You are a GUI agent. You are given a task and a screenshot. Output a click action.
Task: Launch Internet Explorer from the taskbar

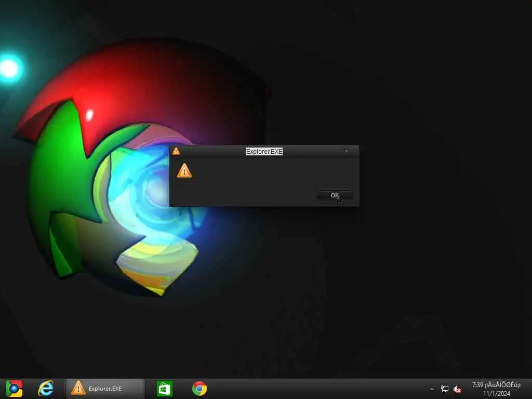(46, 389)
